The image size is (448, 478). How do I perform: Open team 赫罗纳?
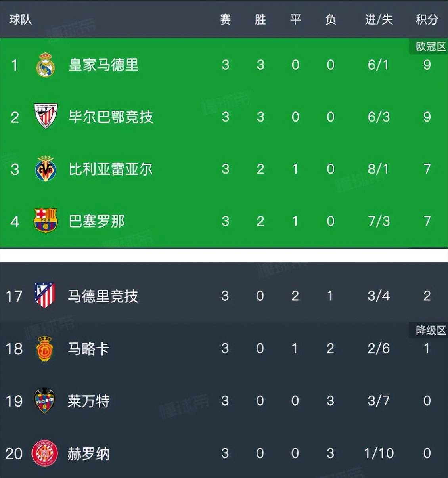(88, 453)
